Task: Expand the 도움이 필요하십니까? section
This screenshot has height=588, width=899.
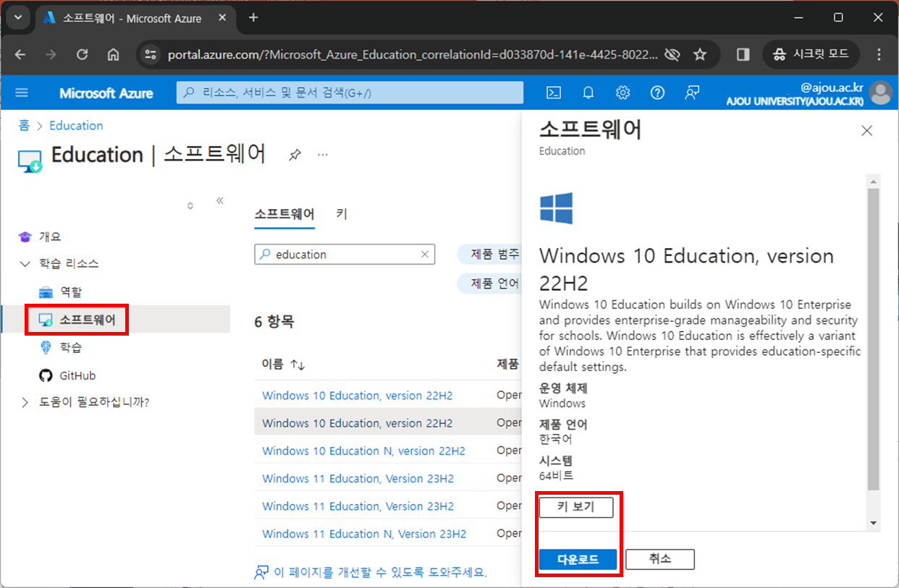Action: [25, 402]
